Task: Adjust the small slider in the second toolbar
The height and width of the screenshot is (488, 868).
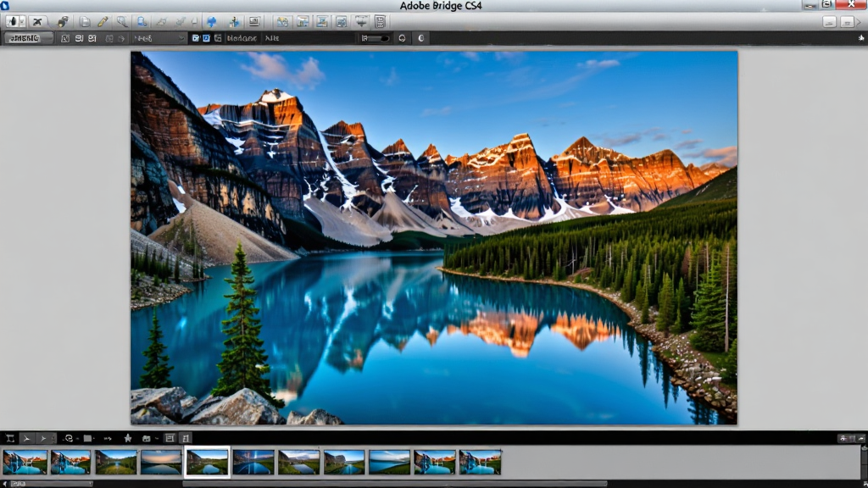Action: coord(375,38)
